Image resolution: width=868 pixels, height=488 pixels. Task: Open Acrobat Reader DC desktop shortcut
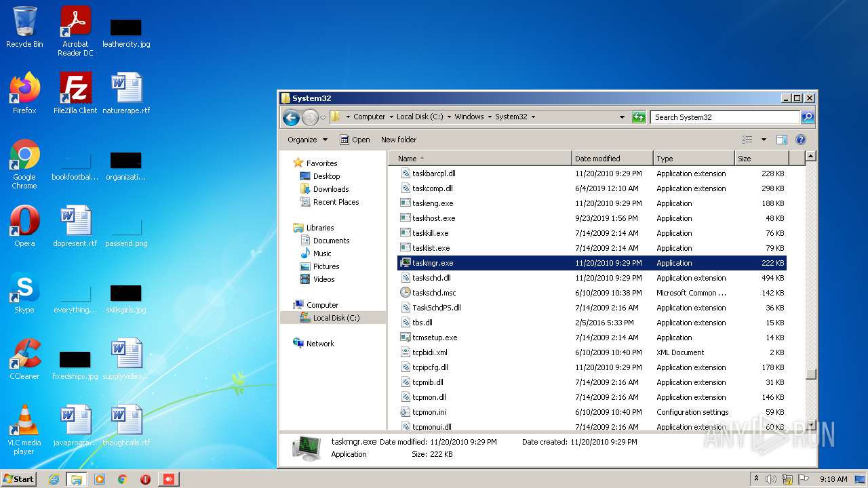pyautogui.click(x=75, y=31)
